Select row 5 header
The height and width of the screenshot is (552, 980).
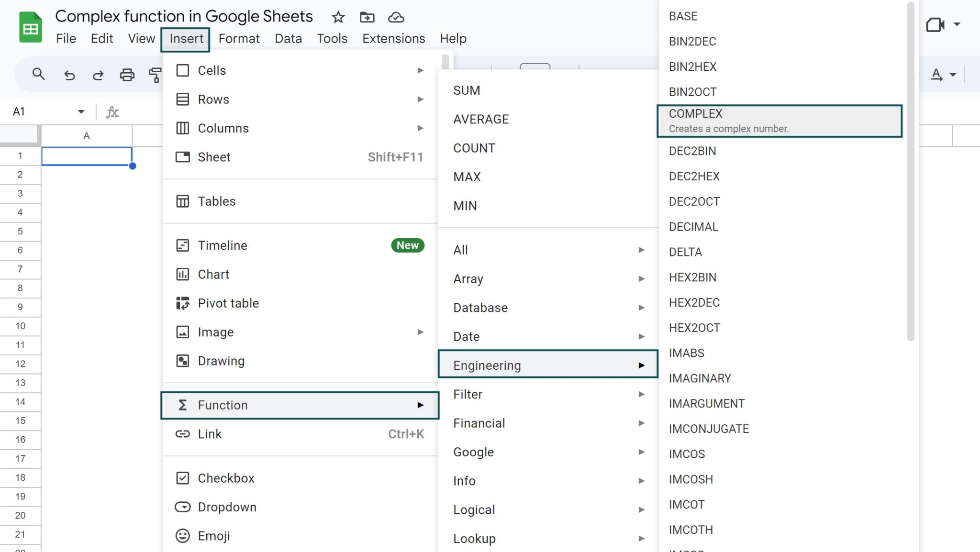20,231
